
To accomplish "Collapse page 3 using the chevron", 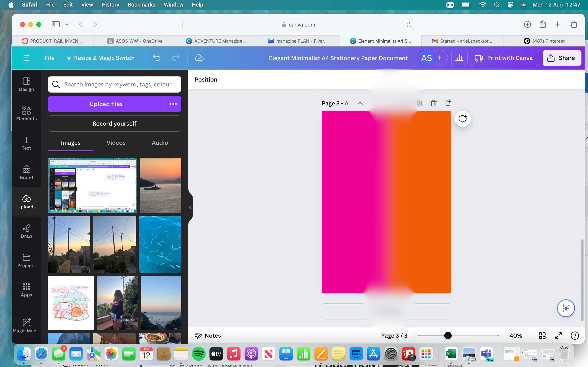I will 360,103.
